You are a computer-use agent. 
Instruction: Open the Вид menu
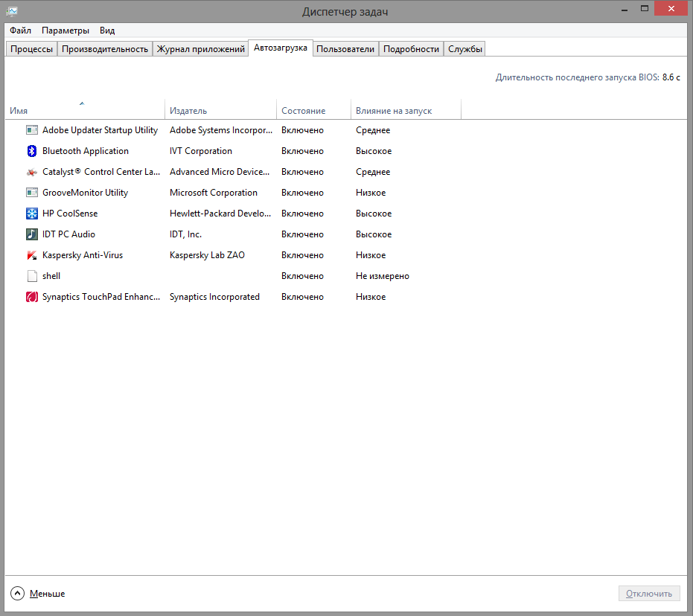(107, 31)
